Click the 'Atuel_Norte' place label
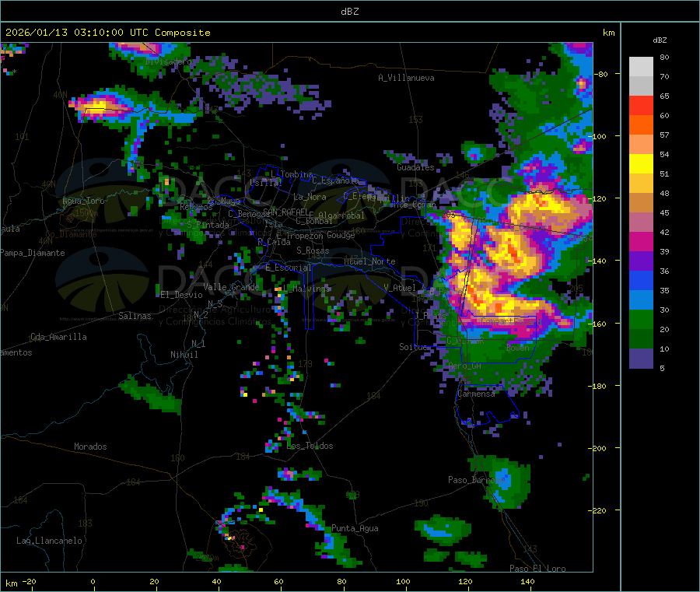The height and width of the screenshot is (592, 700). pos(369,261)
